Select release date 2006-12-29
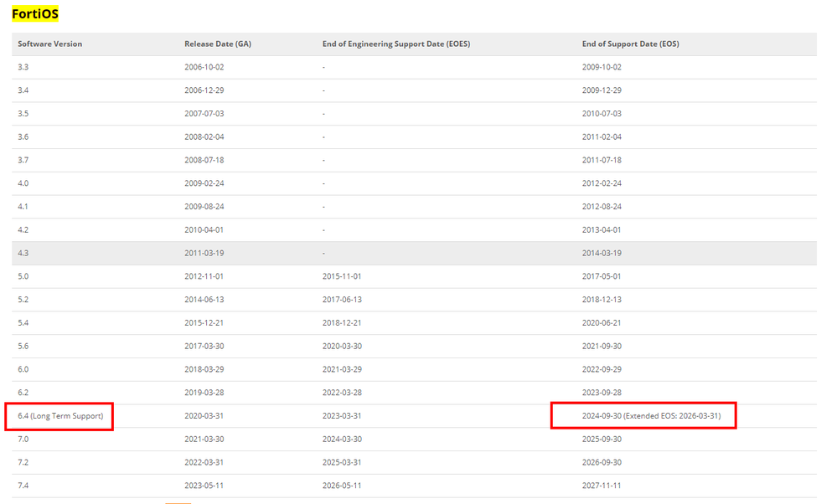This screenshot has height=504, width=837. click(x=204, y=90)
